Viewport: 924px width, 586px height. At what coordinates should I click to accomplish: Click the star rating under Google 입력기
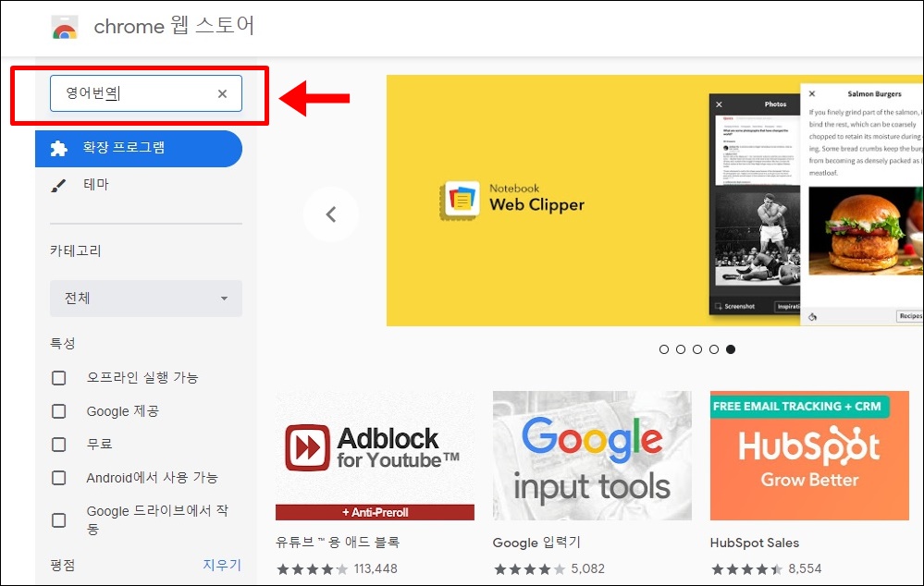pyautogui.click(x=530, y=569)
